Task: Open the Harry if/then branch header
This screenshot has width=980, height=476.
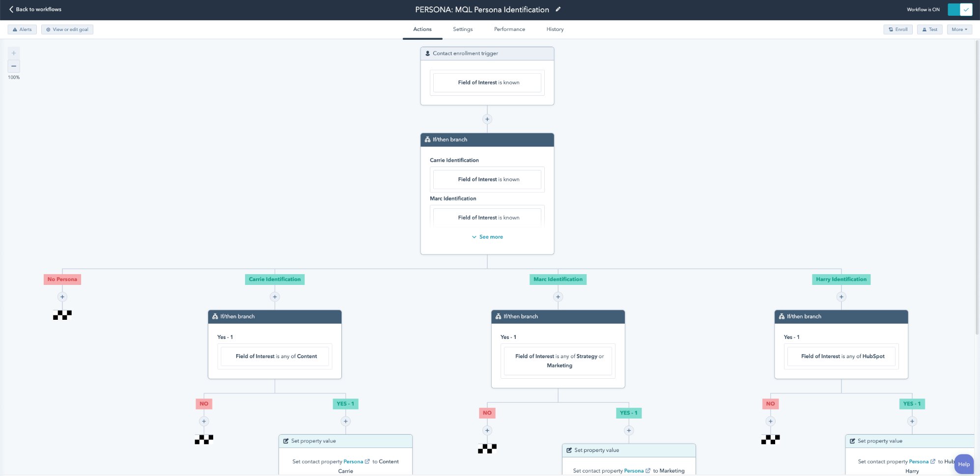Action: (x=841, y=316)
